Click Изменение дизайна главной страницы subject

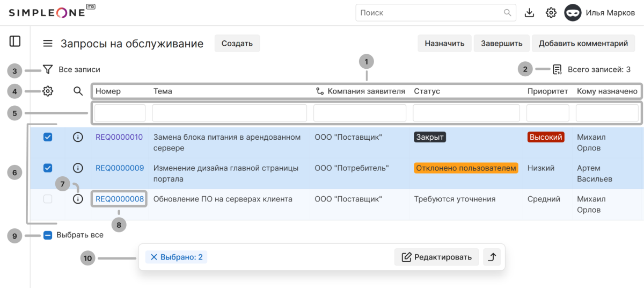[226, 173]
